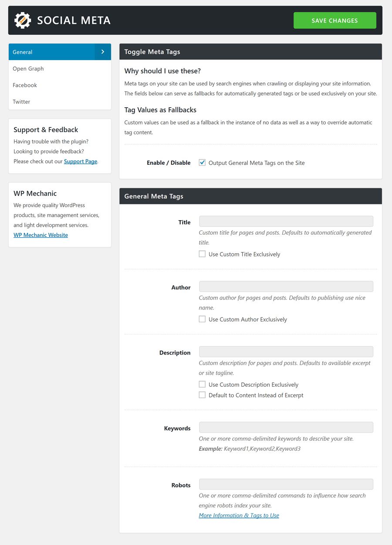Check Use Custom Author Exclusively
The width and height of the screenshot is (392, 545).
202,319
